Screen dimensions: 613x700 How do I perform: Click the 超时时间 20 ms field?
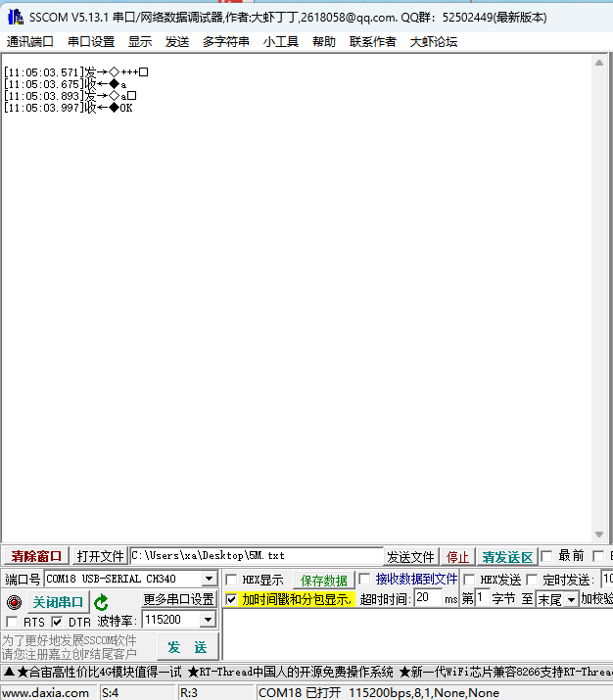pos(427,598)
